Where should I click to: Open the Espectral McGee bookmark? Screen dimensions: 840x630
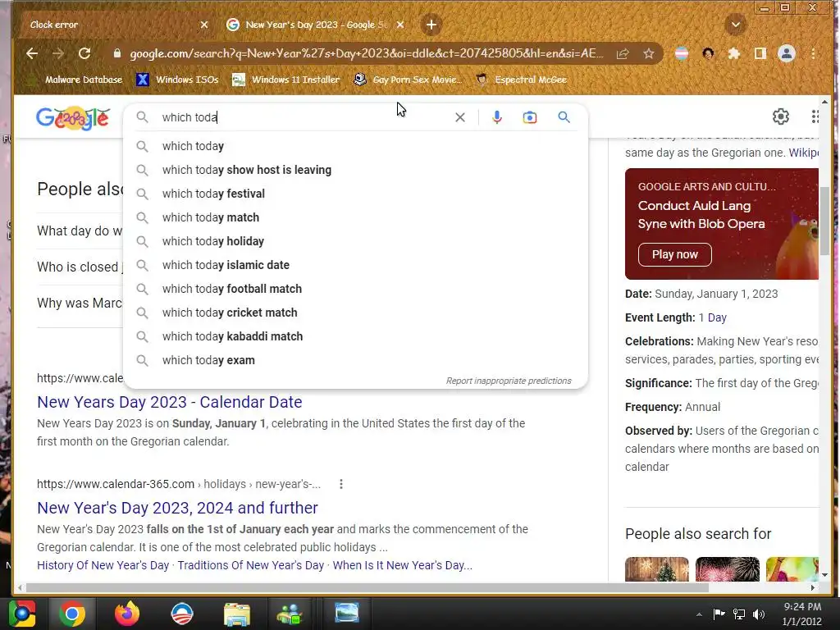tap(521, 80)
